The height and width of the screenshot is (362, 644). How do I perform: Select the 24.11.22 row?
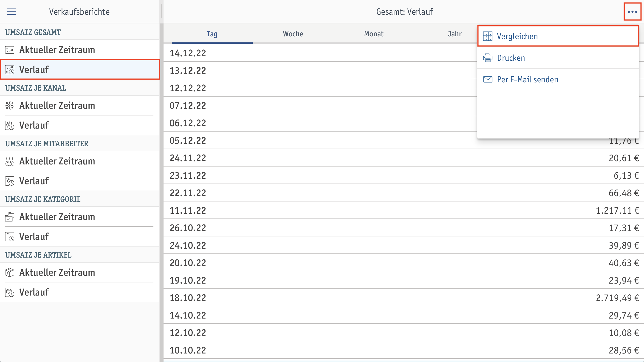click(404, 158)
